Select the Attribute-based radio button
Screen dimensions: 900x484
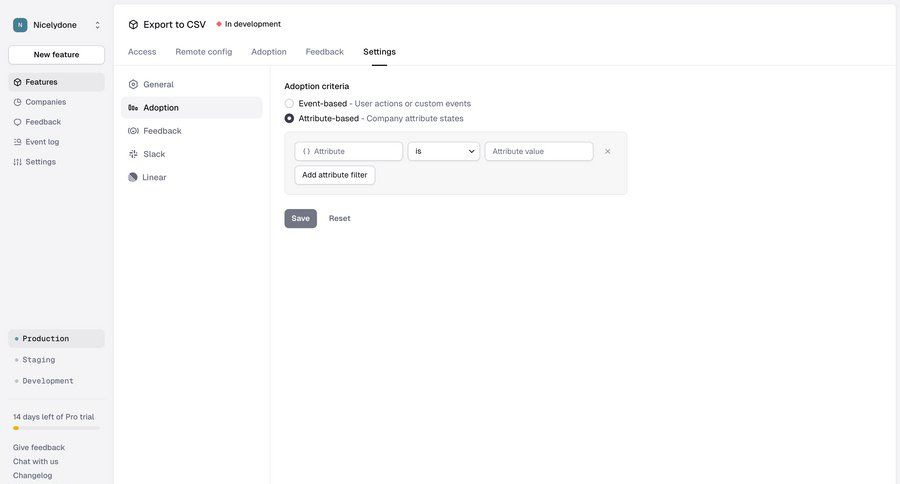pos(289,118)
